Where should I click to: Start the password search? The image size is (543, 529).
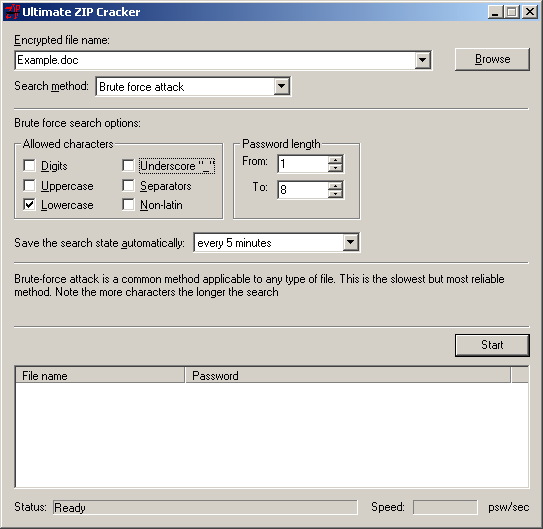[x=492, y=345]
